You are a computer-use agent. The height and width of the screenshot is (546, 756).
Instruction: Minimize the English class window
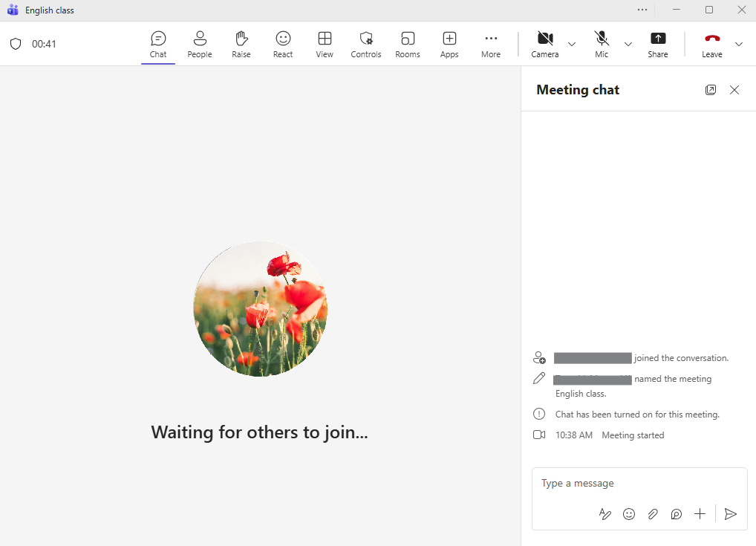click(677, 10)
